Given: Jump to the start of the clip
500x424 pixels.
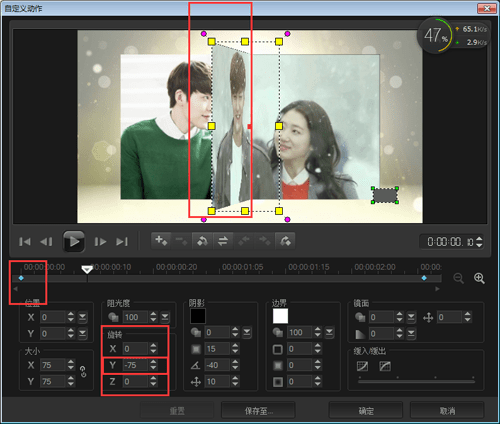Looking at the screenshot, I should 25,241.
